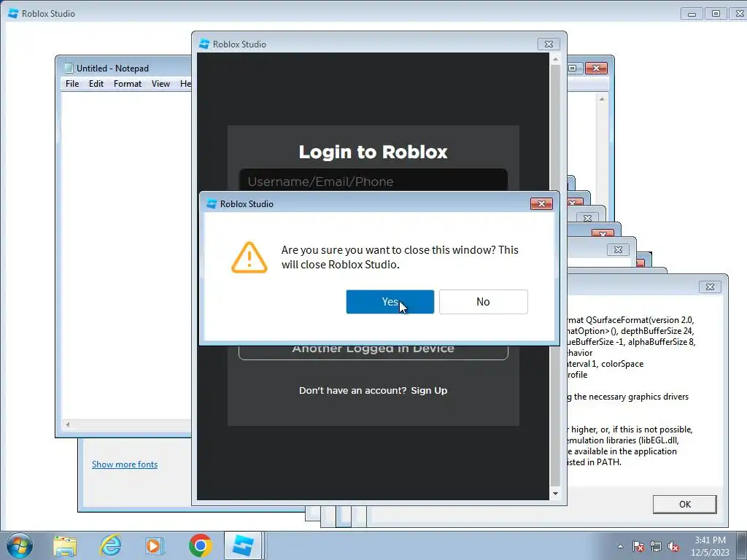Open the Windows Start menu
The height and width of the screenshot is (560, 747).
(20, 545)
